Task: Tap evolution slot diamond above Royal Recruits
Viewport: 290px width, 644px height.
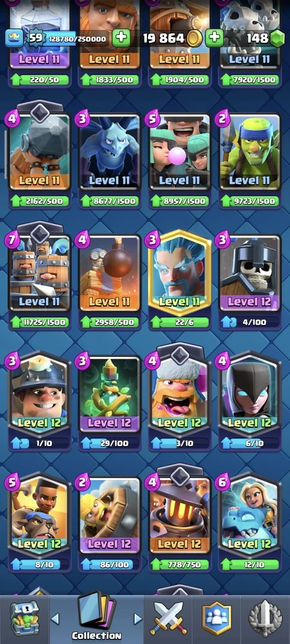Action: [40, 233]
